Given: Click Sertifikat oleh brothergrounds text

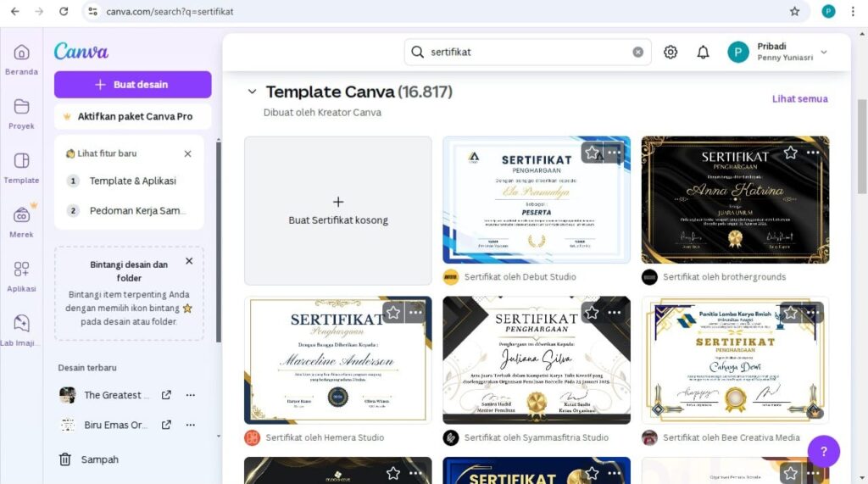Looking at the screenshot, I should 724,277.
